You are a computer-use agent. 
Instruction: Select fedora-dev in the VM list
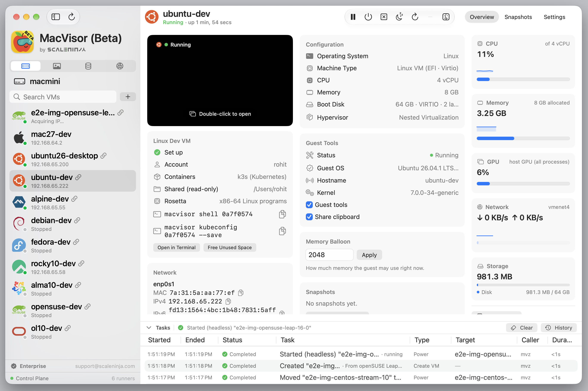pos(73,246)
